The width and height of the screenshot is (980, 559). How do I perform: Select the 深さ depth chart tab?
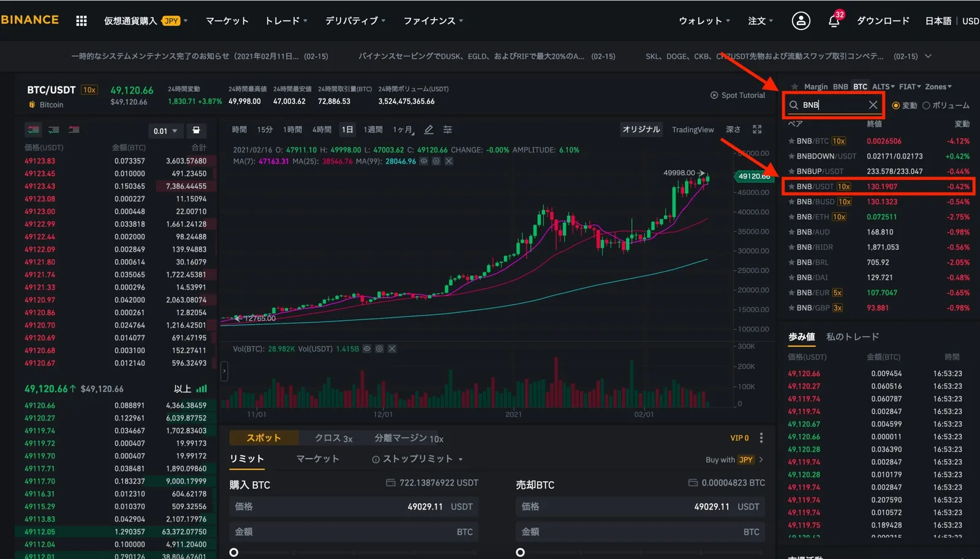tap(733, 130)
